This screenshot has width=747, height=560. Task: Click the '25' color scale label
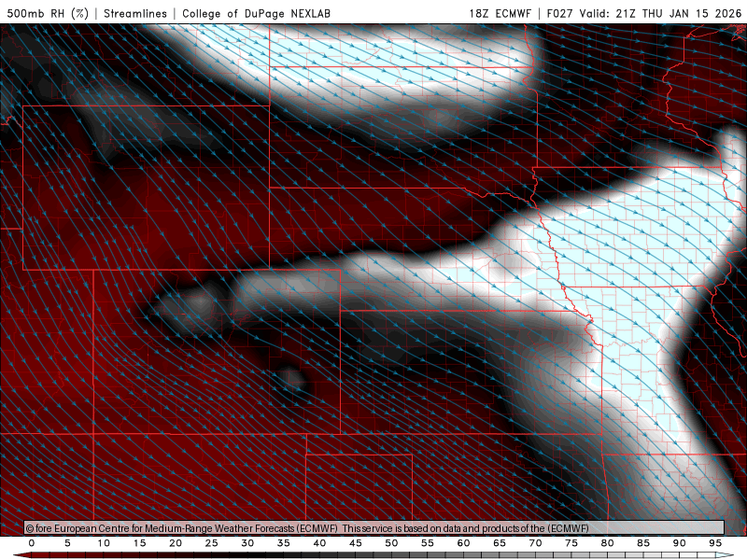212,543
